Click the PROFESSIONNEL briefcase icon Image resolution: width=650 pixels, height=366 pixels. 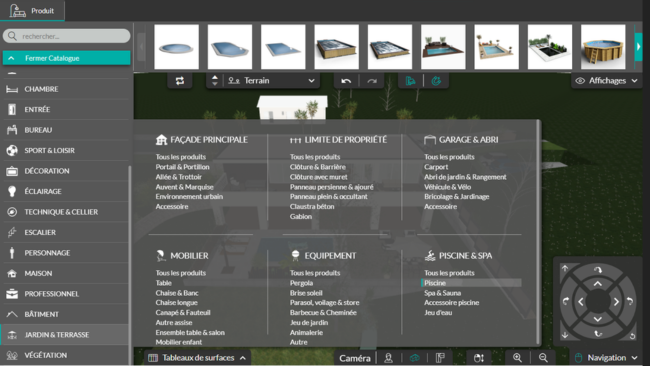[12, 294]
